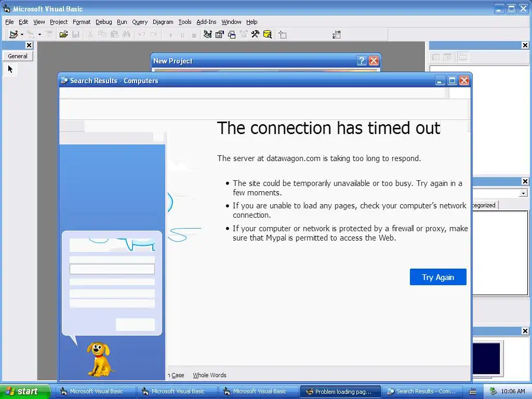Click the Find binoculars icon
The height and width of the screenshot is (399, 532).
pyautogui.click(x=127, y=34)
